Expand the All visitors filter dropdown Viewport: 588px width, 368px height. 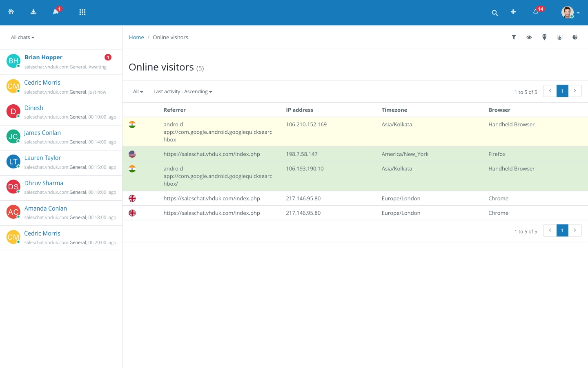click(x=138, y=92)
